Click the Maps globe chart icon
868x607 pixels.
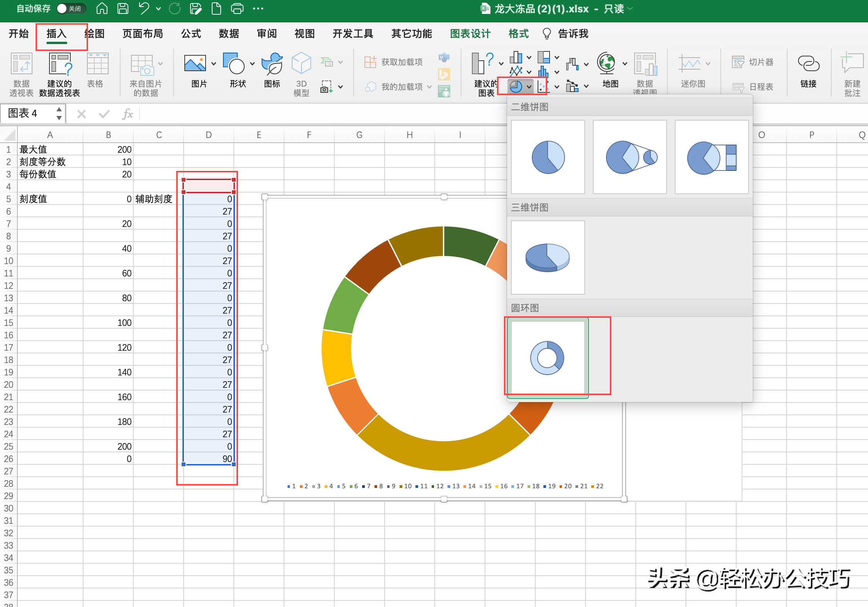tap(606, 63)
